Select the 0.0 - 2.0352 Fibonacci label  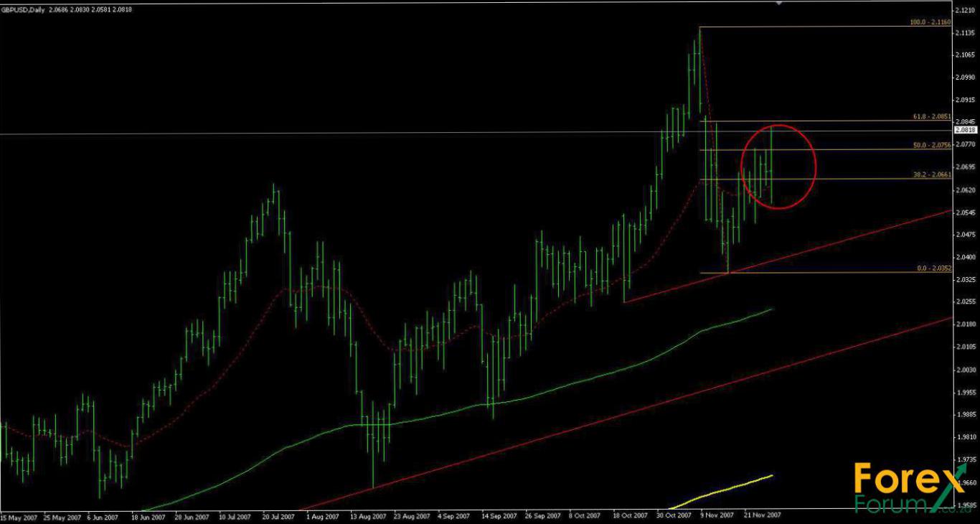click(934, 268)
